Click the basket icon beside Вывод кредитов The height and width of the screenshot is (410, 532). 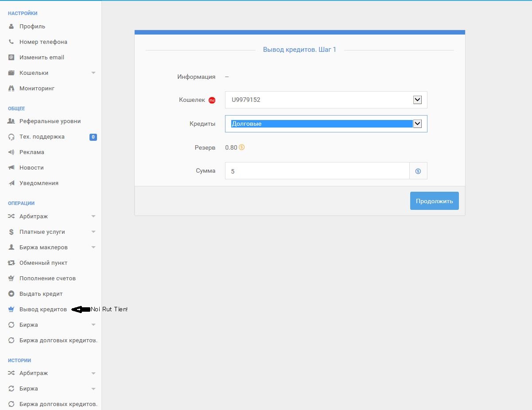(12, 309)
